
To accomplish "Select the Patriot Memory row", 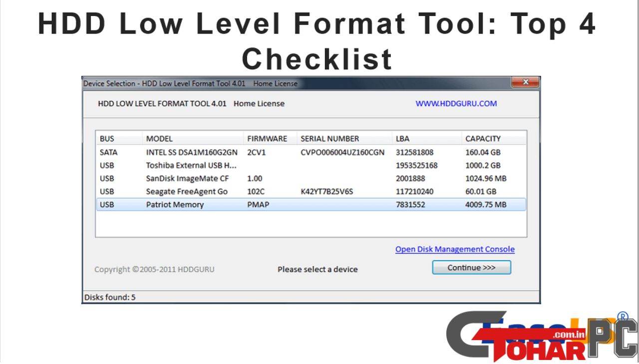I will pos(311,204).
